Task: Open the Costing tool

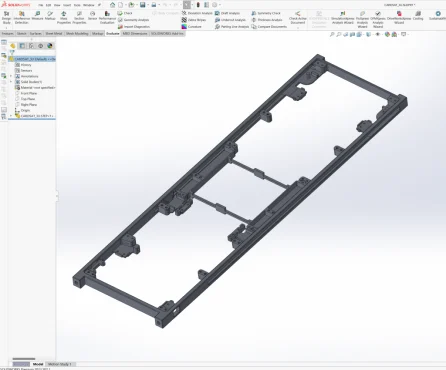Action: [x=418, y=16]
